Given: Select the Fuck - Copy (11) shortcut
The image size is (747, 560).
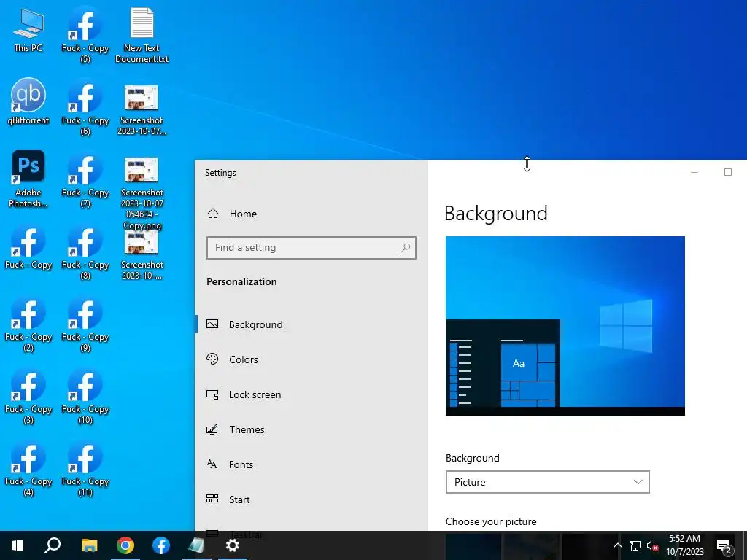Looking at the screenshot, I should click(x=85, y=469).
